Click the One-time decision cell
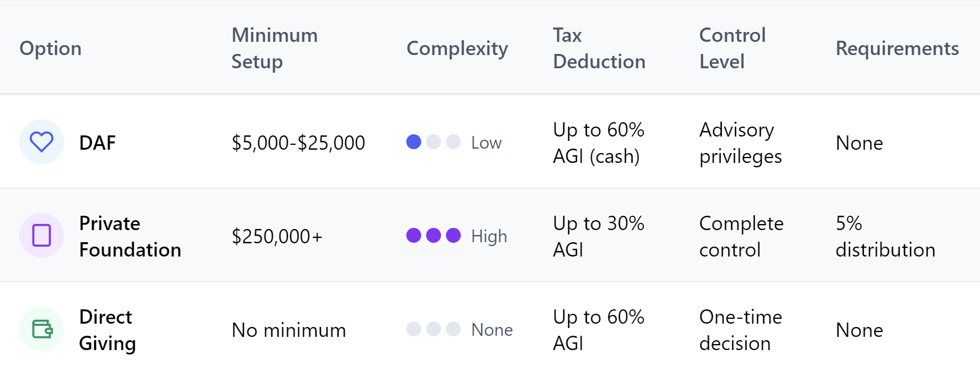Screen dimensions: 980x371 pyautogui.click(x=741, y=330)
